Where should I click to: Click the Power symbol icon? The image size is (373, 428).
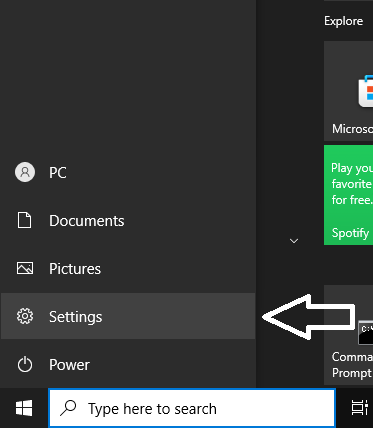click(x=25, y=364)
